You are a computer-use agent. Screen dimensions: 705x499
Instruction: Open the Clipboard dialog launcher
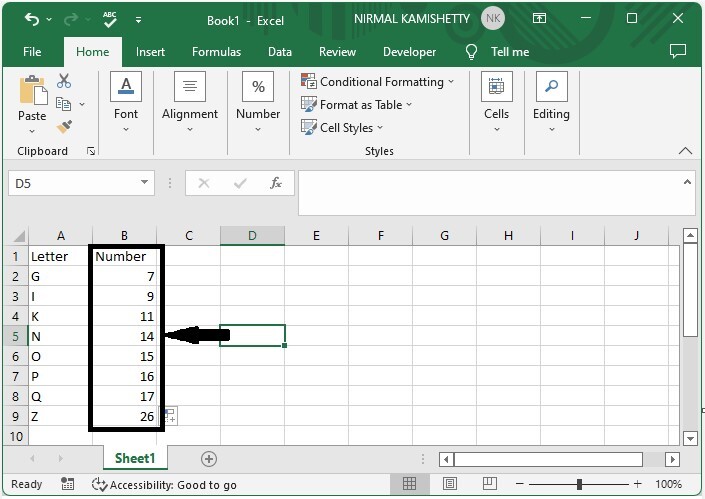pos(91,151)
